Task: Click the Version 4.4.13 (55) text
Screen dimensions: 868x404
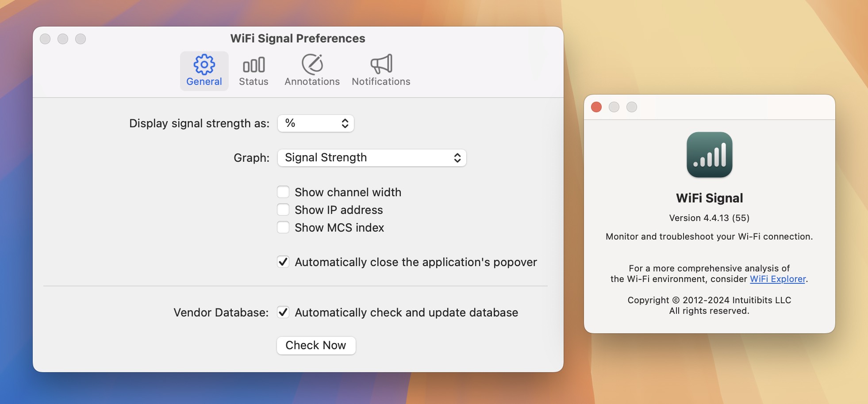Action: point(709,218)
